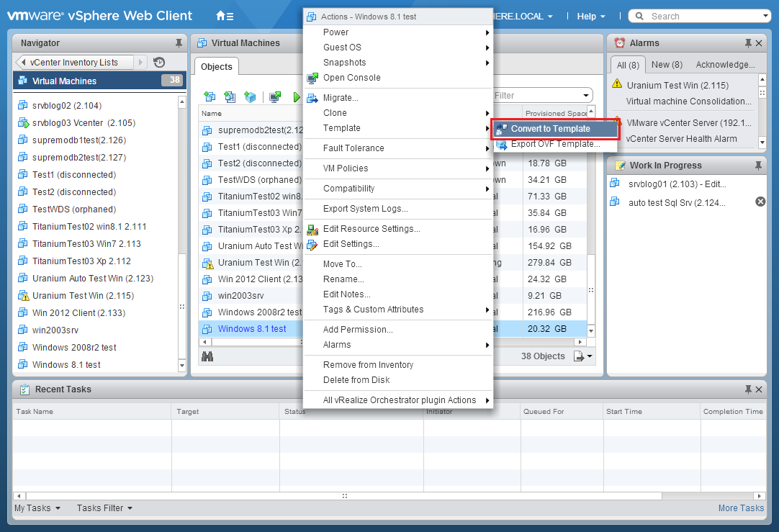Open export options arrow next to 38 Objects

point(590,356)
